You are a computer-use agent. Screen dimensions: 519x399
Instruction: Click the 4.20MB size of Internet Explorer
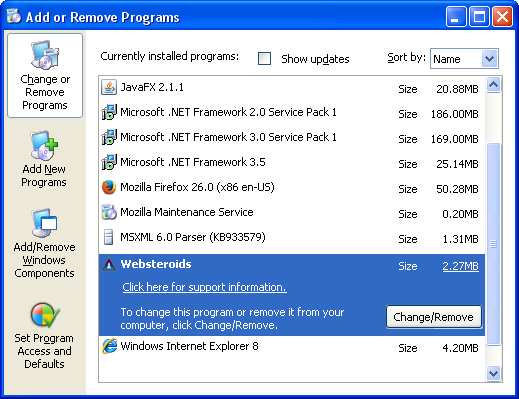[460, 348]
